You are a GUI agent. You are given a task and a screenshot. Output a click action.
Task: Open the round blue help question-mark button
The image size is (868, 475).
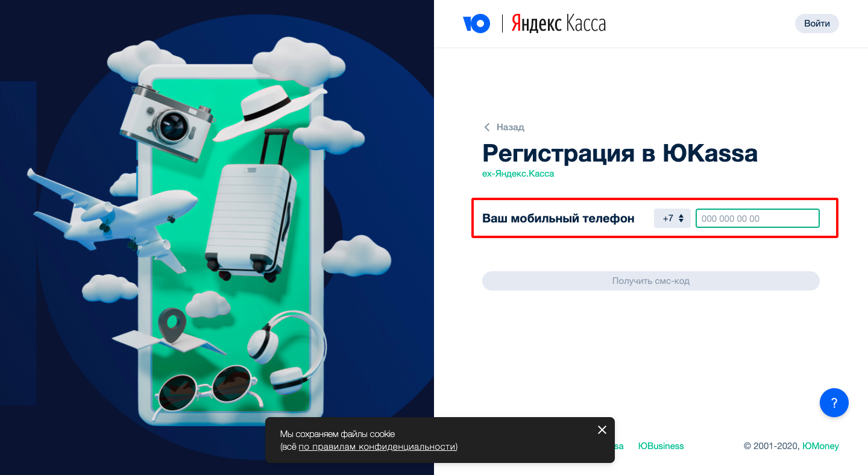pos(834,403)
